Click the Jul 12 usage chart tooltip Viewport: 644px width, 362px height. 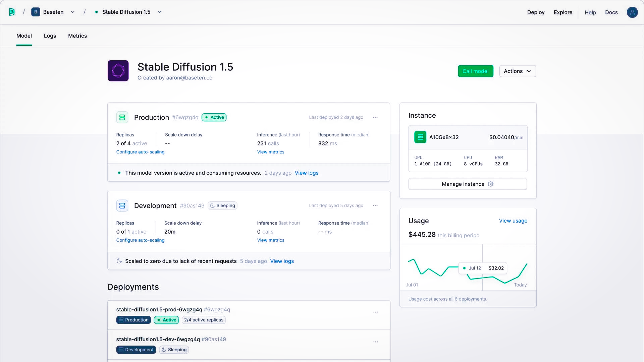[x=483, y=268]
